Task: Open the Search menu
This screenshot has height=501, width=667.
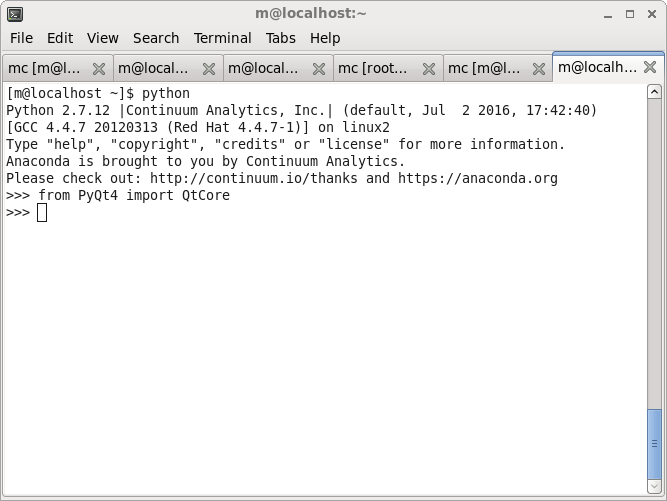Action: tap(156, 38)
